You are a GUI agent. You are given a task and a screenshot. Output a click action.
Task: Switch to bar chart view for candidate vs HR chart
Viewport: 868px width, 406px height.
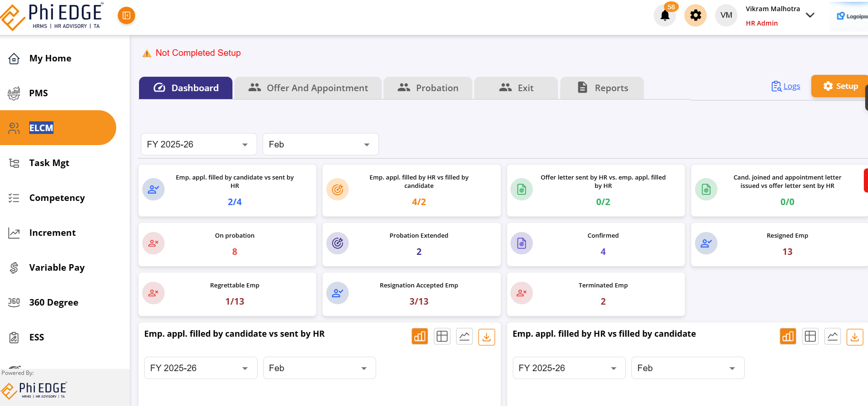419,336
